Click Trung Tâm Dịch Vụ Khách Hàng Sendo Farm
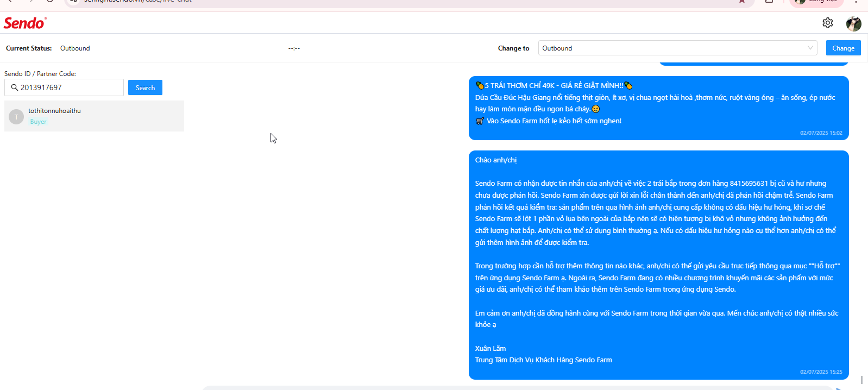This screenshot has height=390, width=868. click(x=544, y=360)
